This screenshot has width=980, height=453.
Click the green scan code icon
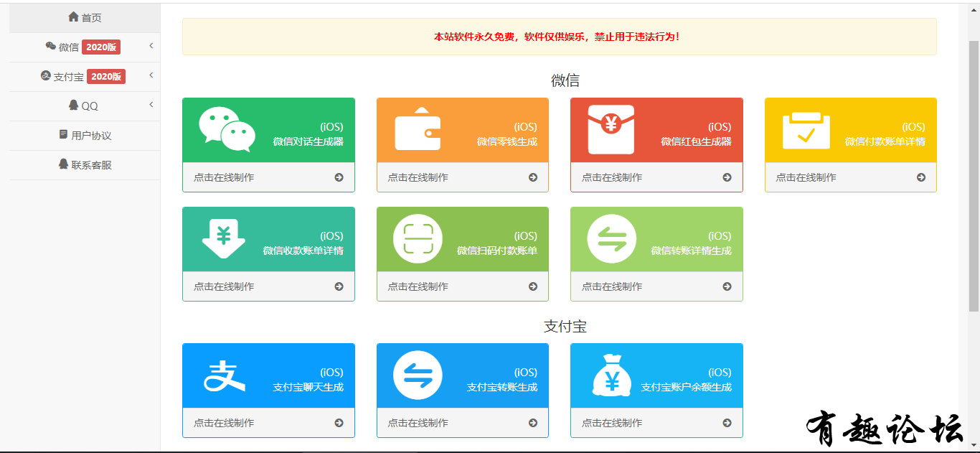pos(418,238)
